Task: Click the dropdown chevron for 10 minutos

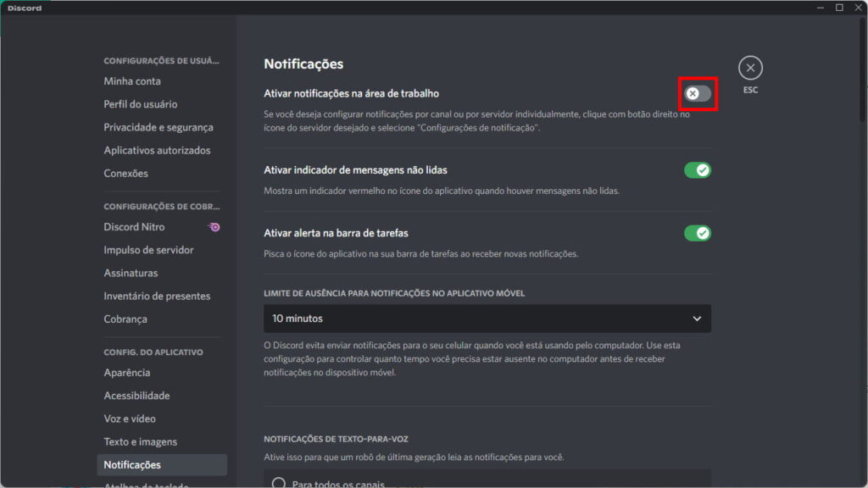Action: [x=697, y=319]
